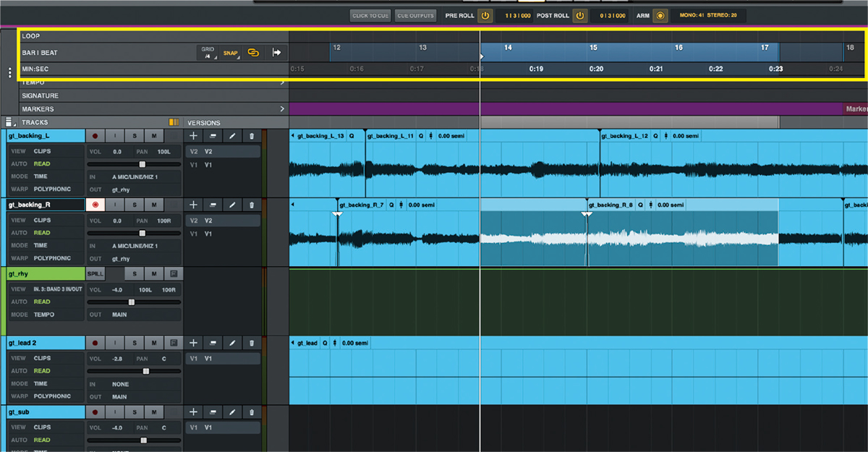Click the pencil version icon on gt_sub

coord(232,412)
